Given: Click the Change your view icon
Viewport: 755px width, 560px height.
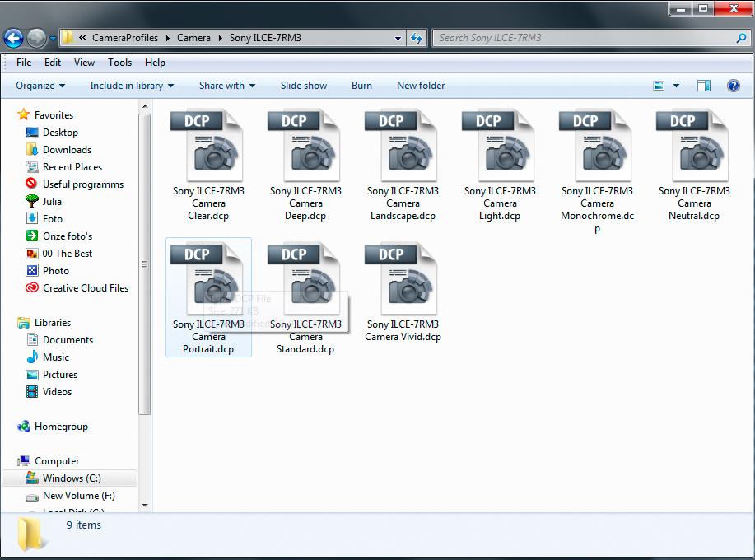Looking at the screenshot, I should [659, 86].
